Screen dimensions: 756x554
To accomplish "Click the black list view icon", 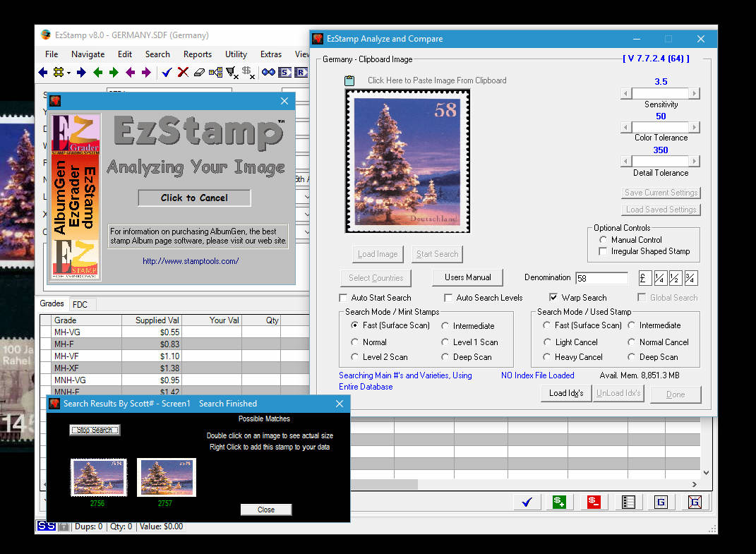I will (628, 502).
